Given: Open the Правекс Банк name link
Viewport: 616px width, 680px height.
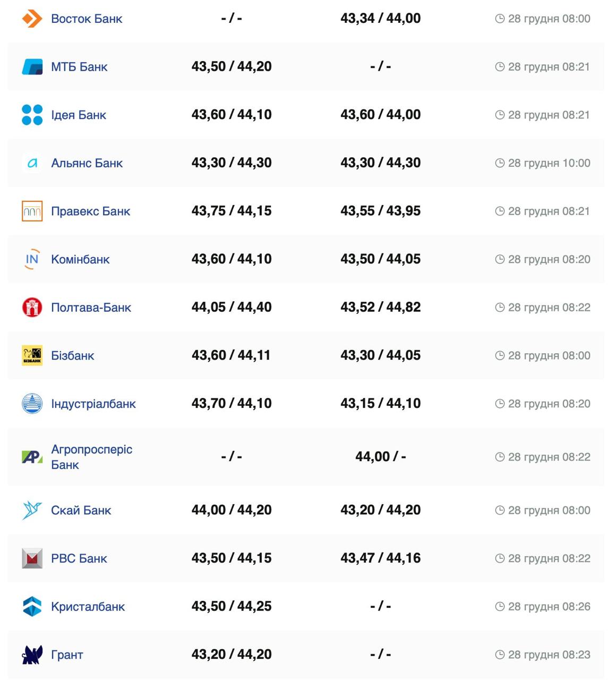Looking at the screenshot, I should [90, 211].
